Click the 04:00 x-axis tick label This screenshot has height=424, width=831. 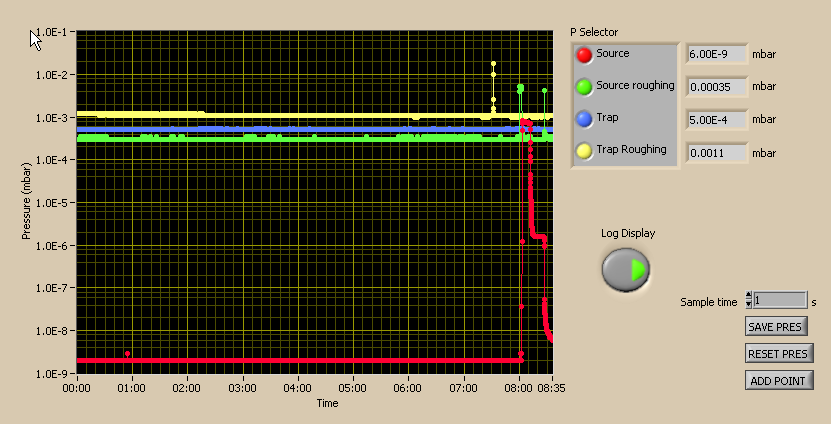pos(297,388)
